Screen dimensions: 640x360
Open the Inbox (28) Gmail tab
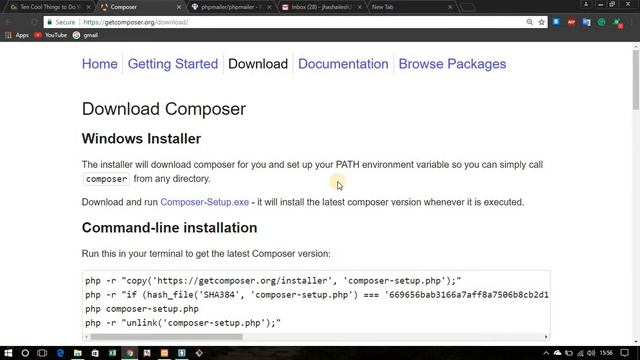pyautogui.click(x=321, y=7)
